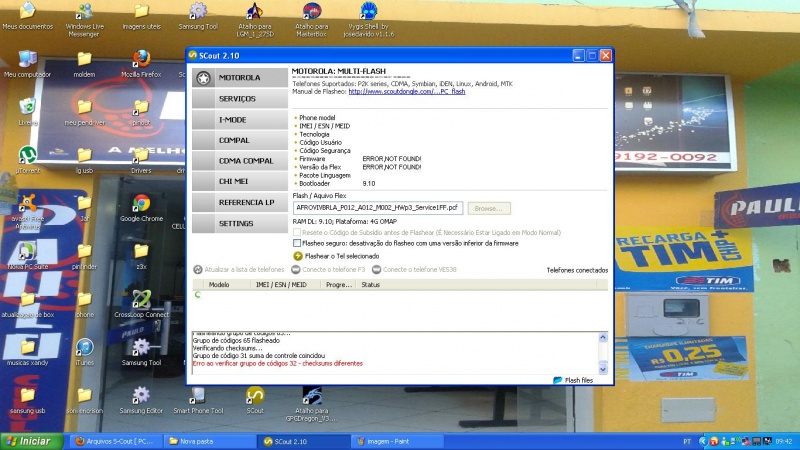Click the Motorola logo icon in sidebar
The width and height of the screenshot is (800, 450).
[204, 78]
